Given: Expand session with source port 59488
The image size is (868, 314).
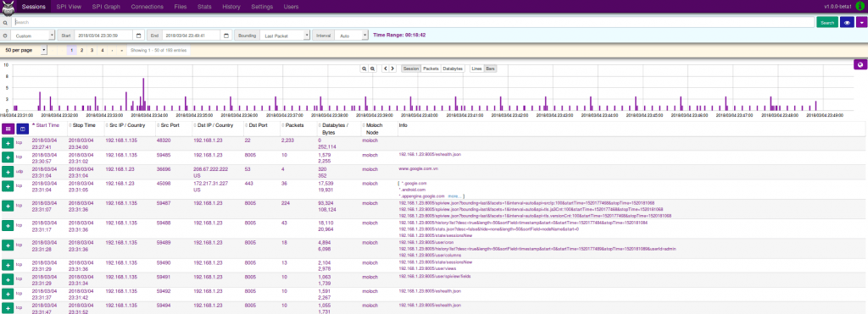Looking at the screenshot, I should tap(8, 225).
